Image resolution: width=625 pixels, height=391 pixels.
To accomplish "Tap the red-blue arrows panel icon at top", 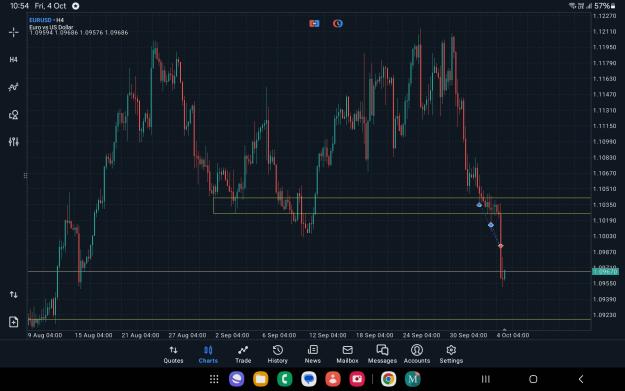I will [x=314, y=24].
